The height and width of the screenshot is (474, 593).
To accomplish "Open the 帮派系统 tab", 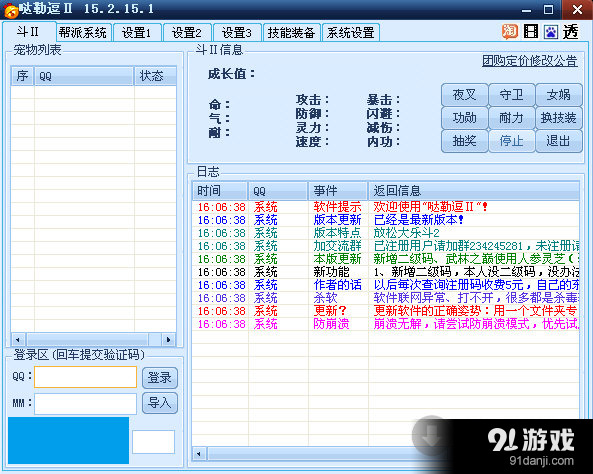I will click(83, 33).
